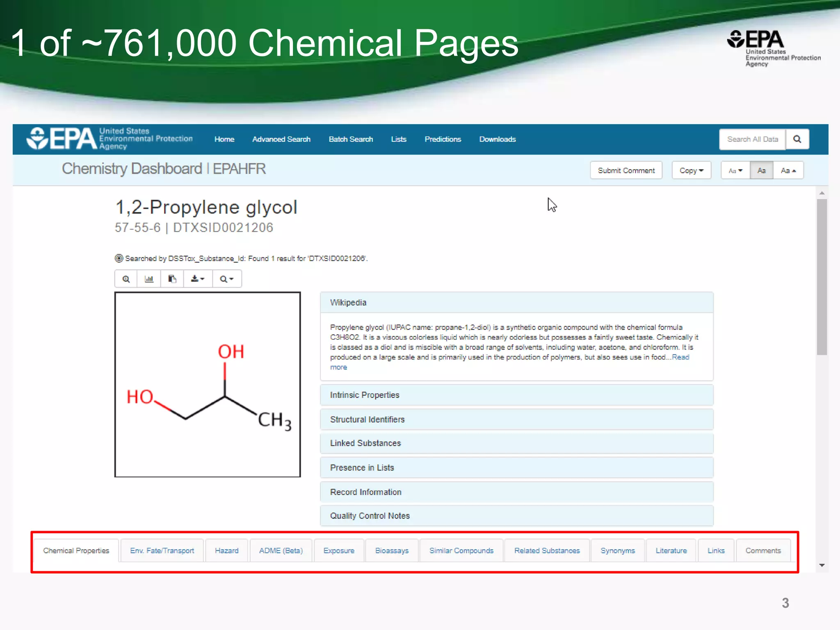The height and width of the screenshot is (630, 840).
Task: Switch to the Similar Compounds tab
Action: [461, 550]
